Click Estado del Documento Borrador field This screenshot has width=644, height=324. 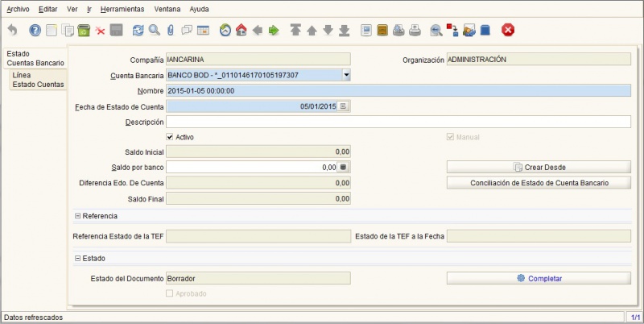pos(258,278)
